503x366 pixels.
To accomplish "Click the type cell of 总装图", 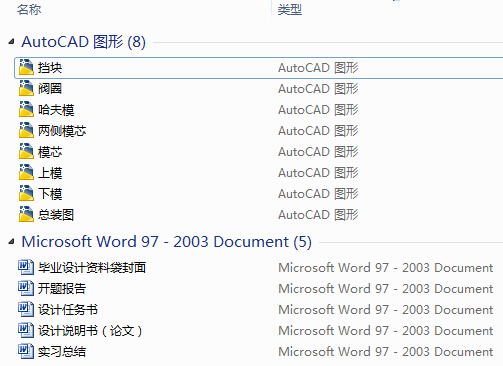I will pos(318,215).
